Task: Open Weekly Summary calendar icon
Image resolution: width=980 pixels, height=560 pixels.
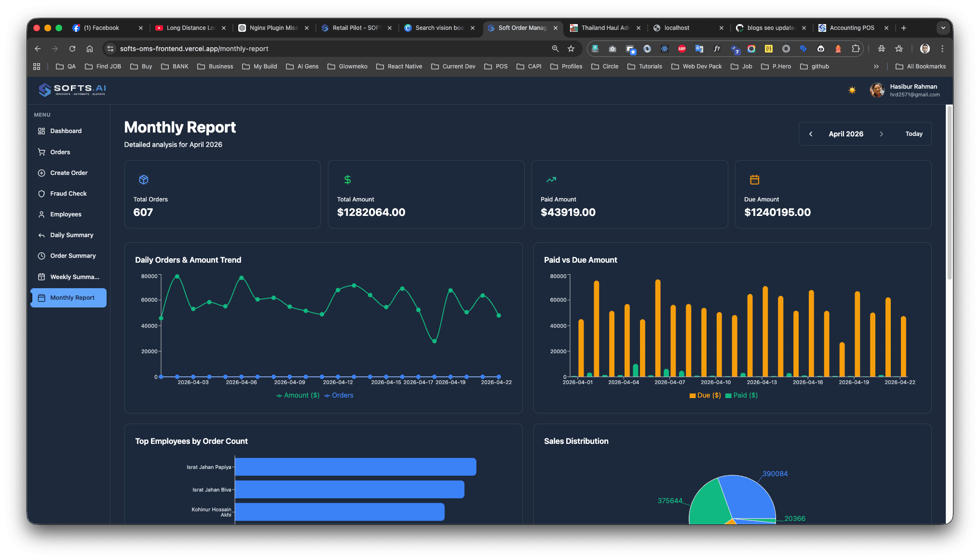Action: [x=42, y=277]
